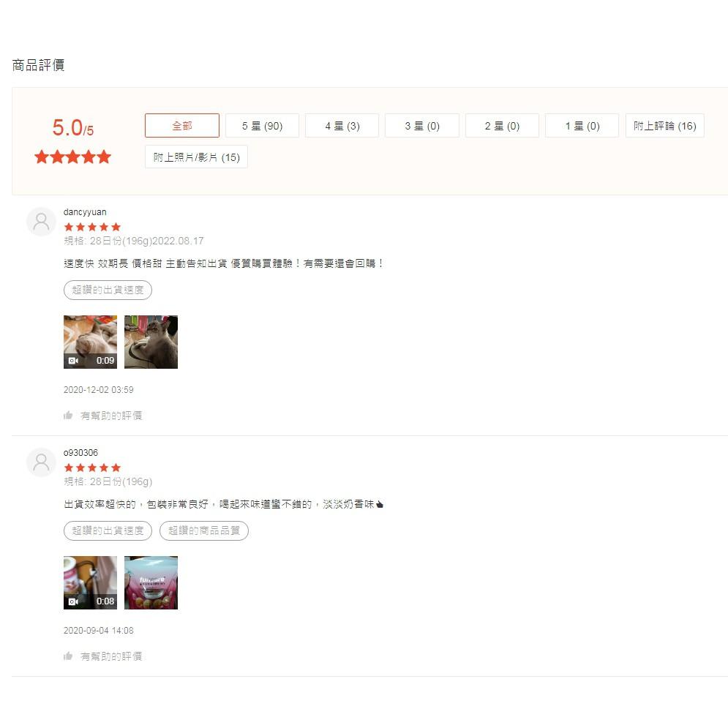This screenshot has height=728, width=728.
Task: Filter reviews by 4 星 (3)
Action: click(342, 125)
